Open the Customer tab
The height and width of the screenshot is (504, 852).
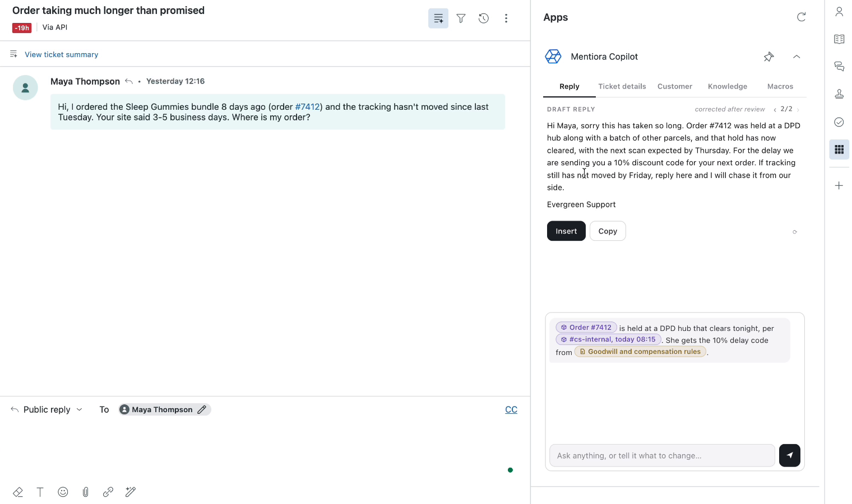[675, 86]
